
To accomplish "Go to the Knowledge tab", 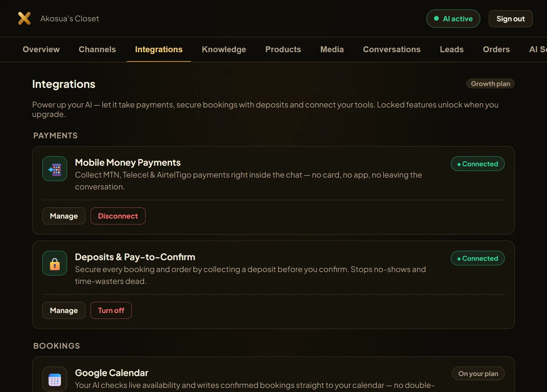I will coord(224,50).
